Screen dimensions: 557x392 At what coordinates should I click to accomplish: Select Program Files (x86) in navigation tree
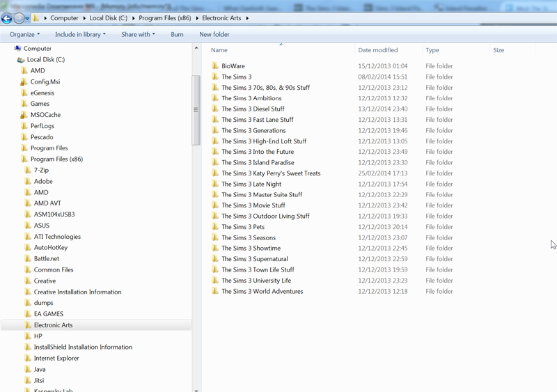(x=56, y=159)
